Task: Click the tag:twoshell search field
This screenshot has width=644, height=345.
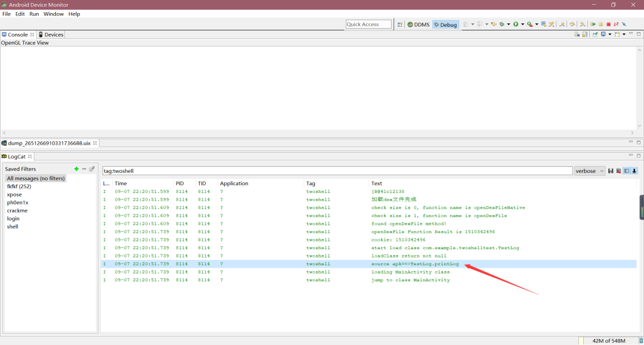Action: tap(337, 171)
